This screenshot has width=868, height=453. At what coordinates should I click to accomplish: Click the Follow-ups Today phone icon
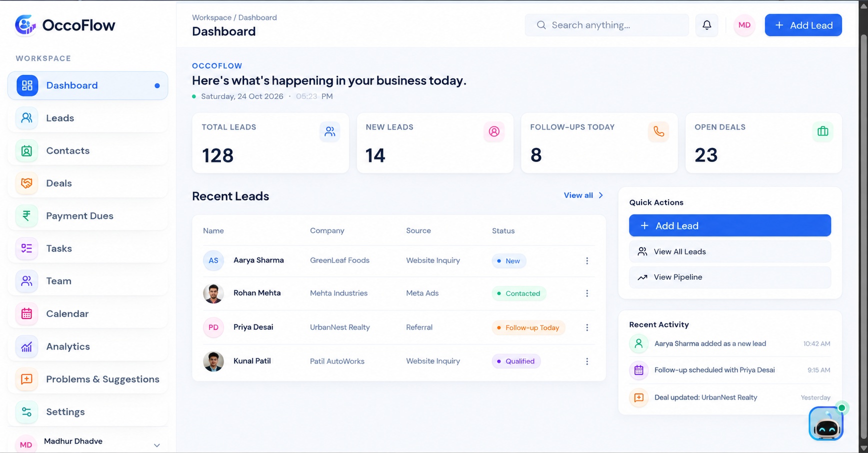tap(658, 131)
